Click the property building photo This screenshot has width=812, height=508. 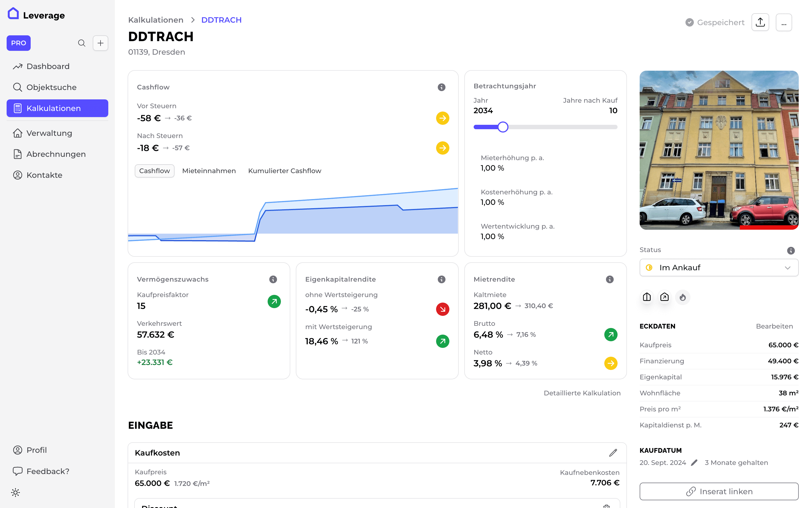click(719, 150)
